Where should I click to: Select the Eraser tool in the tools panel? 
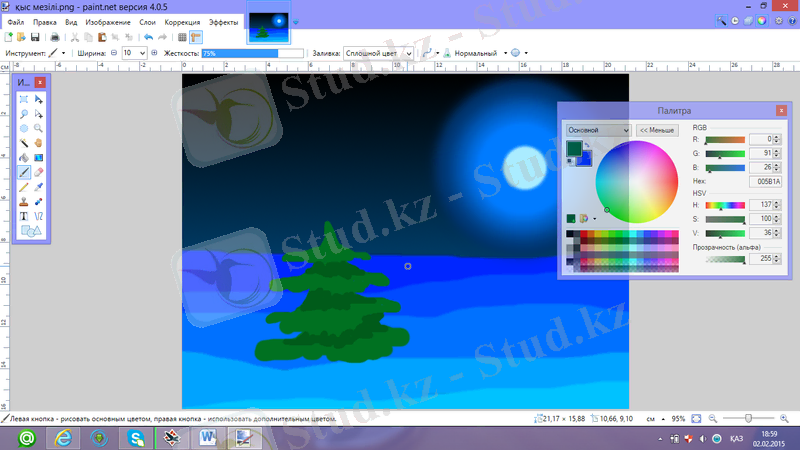pos(38,172)
